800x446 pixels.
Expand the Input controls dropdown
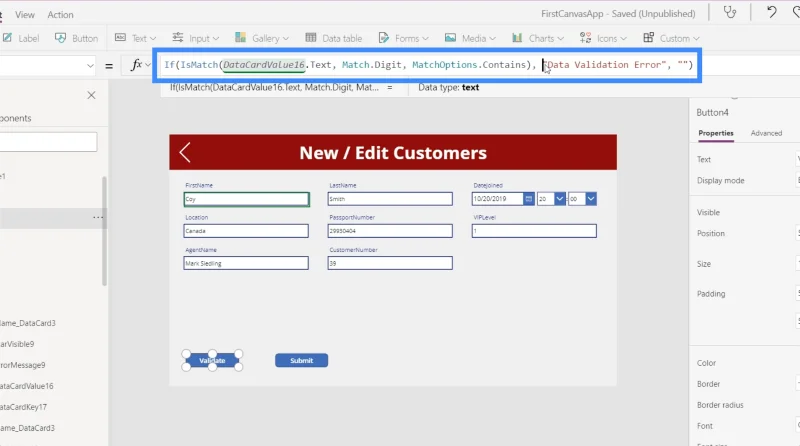click(x=195, y=38)
